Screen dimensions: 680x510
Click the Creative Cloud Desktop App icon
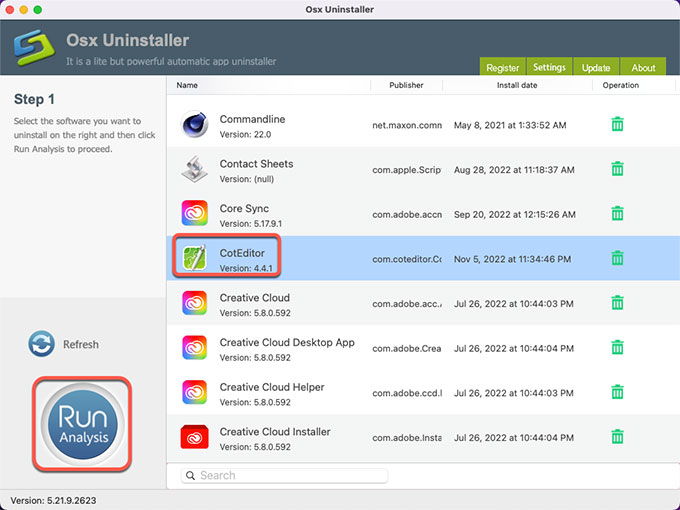(194, 347)
